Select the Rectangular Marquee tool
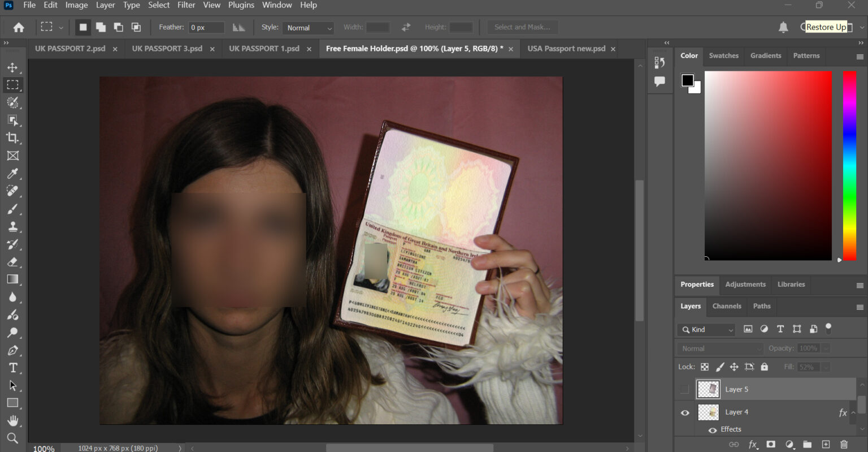The height and width of the screenshot is (452, 868). (x=12, y=85)
